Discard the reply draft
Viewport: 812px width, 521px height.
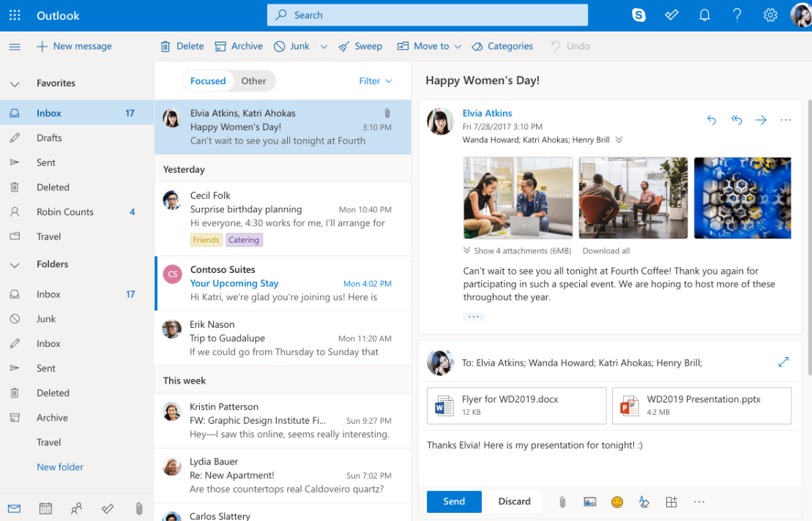click(x=514, y=501)
